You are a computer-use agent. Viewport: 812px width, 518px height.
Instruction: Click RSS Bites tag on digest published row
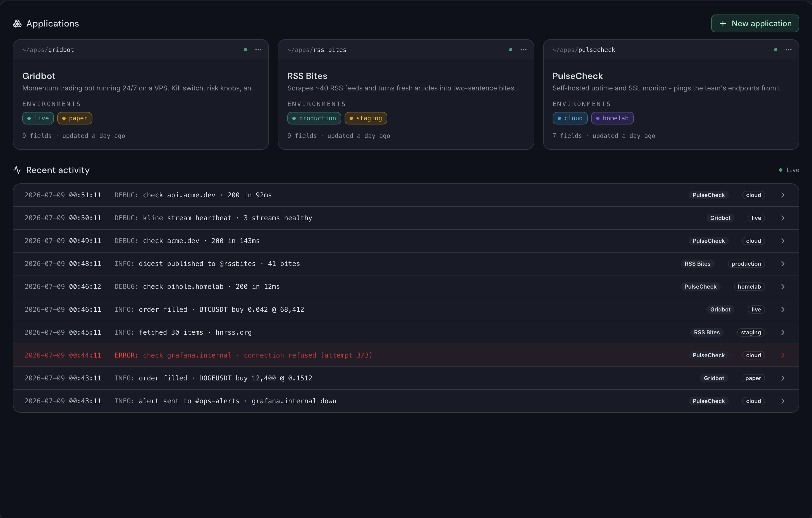point(697,264)
